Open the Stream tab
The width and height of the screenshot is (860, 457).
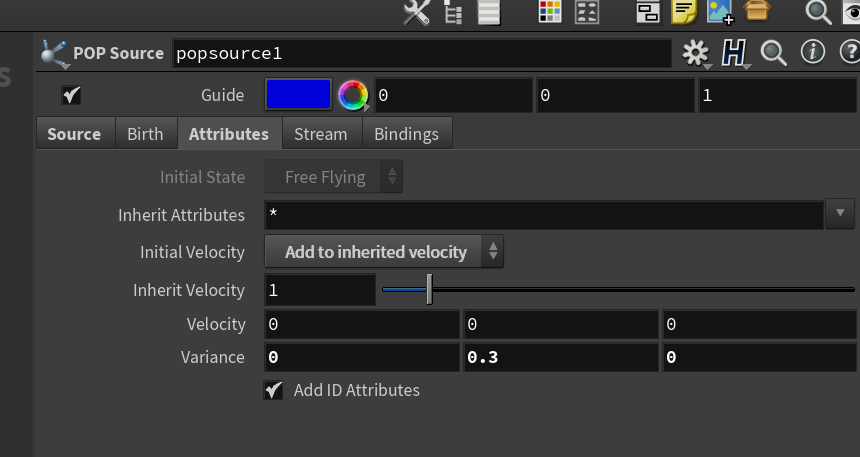(x=321, y=134)
